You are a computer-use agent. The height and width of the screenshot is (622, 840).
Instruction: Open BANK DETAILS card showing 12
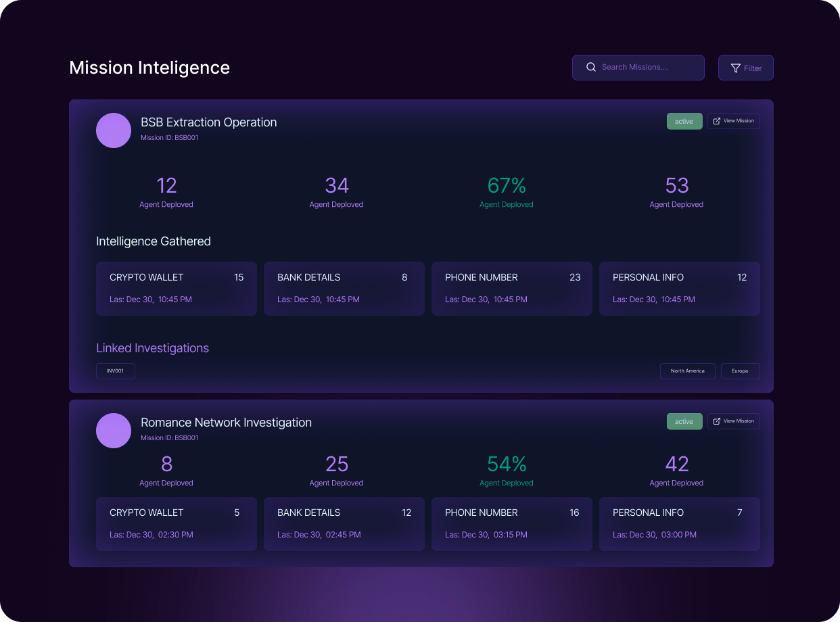344,524
